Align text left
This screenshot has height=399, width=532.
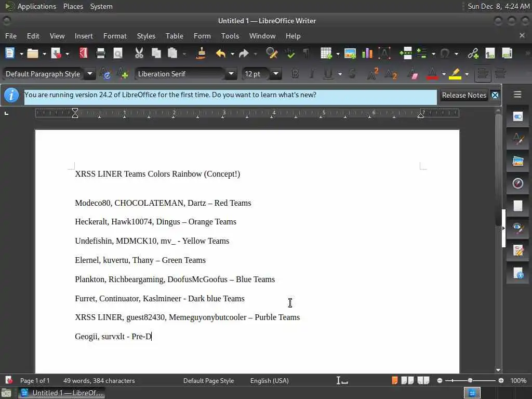point(483,74)
